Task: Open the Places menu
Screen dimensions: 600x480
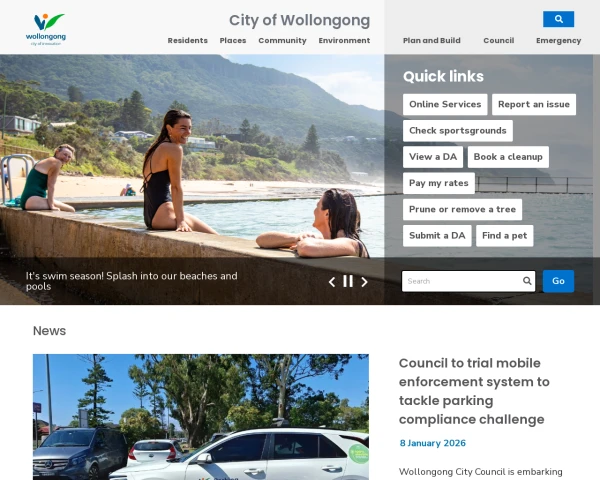Action: pyautogui.click(x=233, y=41)
